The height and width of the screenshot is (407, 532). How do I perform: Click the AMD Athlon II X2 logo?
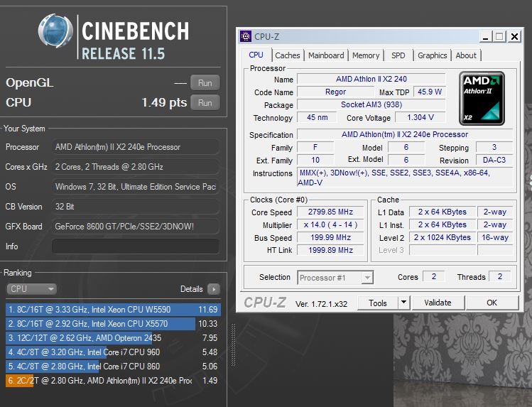pyautogui.click(x=482, y=99)
